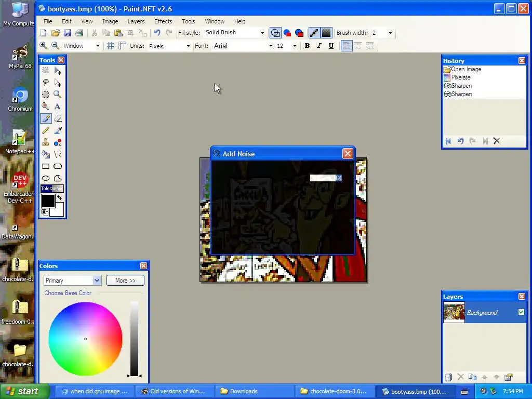
Task: Reset colors to black and white
Action: pos(45,212)
